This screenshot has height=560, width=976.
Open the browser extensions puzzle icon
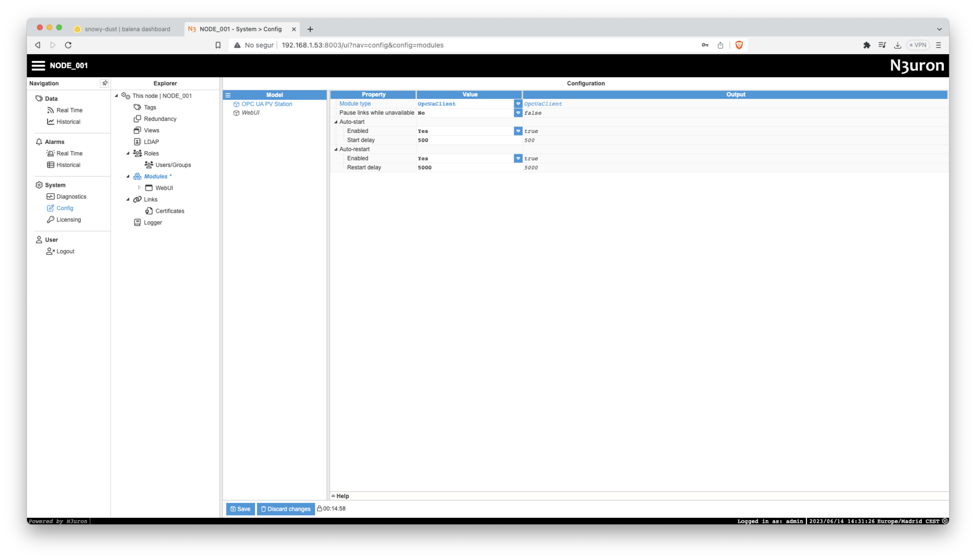pos(866,45)
